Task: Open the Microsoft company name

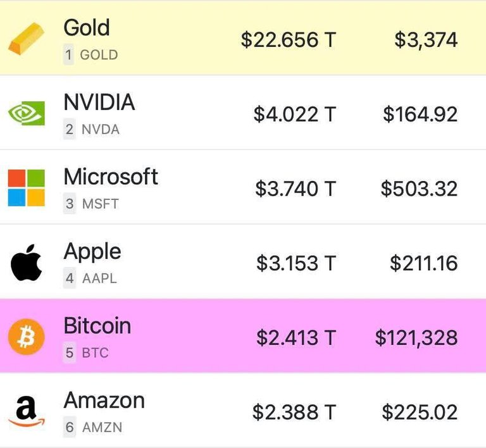Action: (111, 177)
